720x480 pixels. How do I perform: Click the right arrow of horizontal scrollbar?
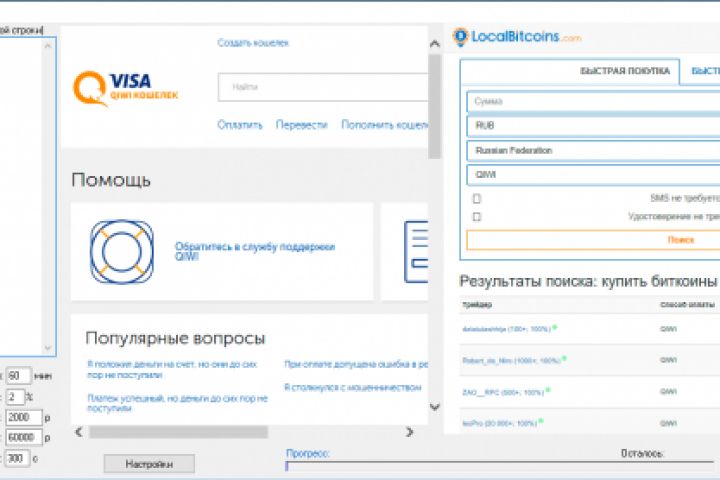pyautogui.click(x=409, y=432)
